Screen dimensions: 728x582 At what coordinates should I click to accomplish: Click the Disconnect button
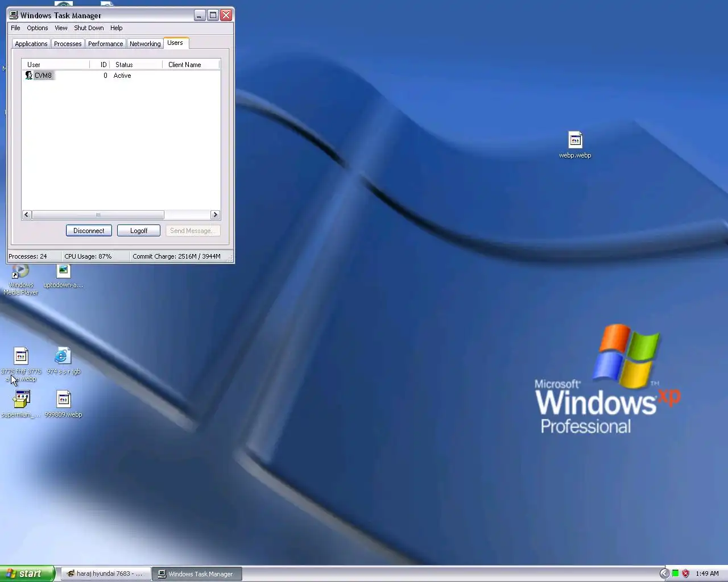[89, 231]
